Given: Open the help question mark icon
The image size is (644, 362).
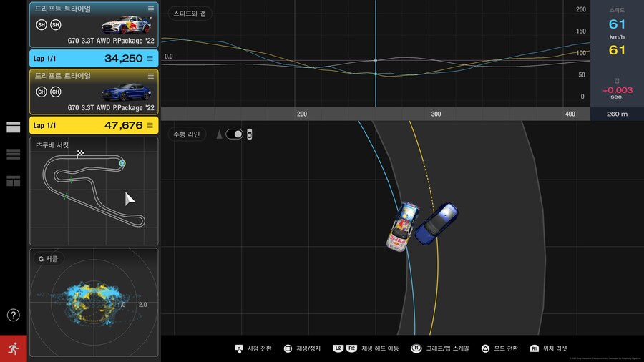Looking at the screenshot, I should coord(13,315).
